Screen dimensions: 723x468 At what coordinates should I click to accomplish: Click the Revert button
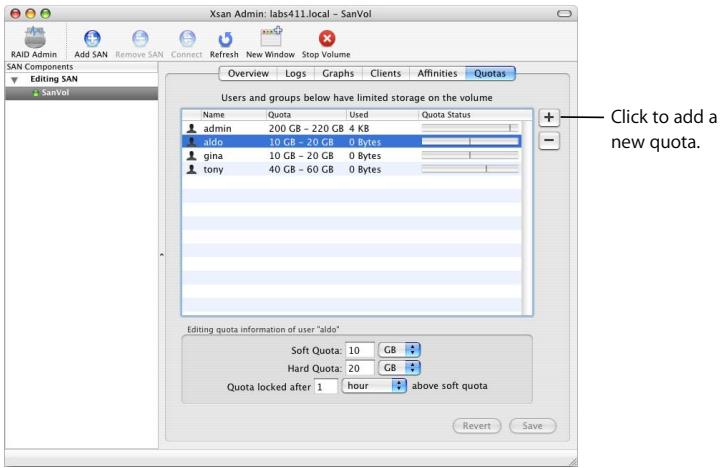[x=477, y=426]
